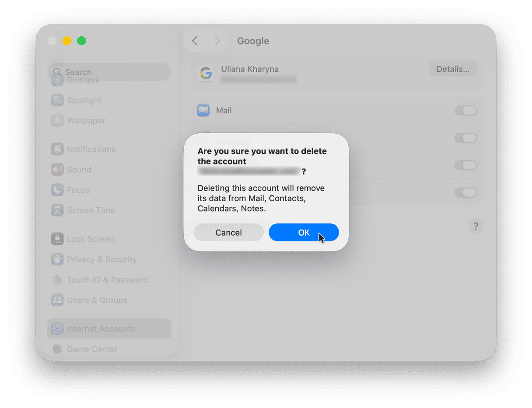532x408 pixels.
Task: Cancel the delete account dialog
Action: tap(228, 233)
